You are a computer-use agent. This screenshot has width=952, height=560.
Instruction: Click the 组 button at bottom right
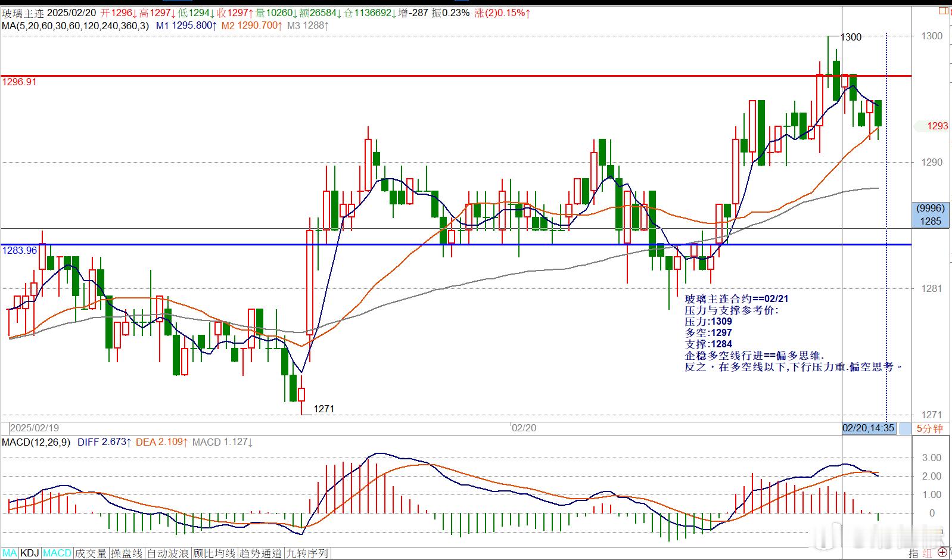pyautogui.click(x=928, y=553)
